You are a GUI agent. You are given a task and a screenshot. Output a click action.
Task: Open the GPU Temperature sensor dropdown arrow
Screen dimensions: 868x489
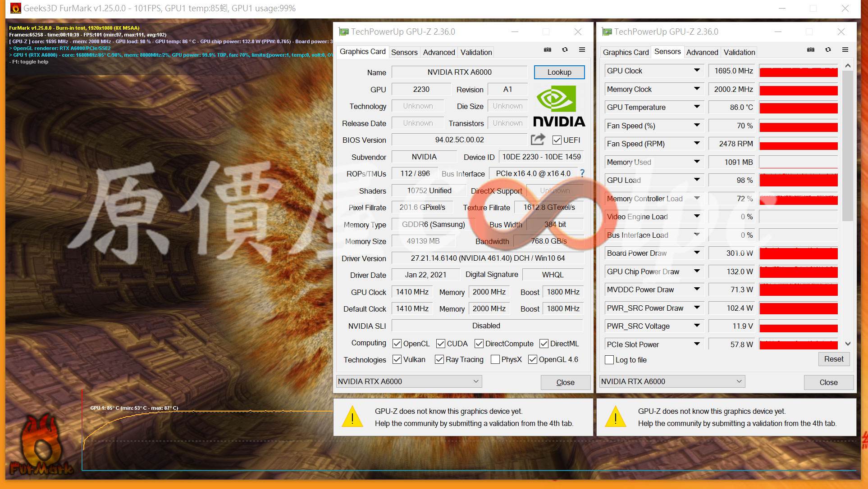(x=697, y=107)
